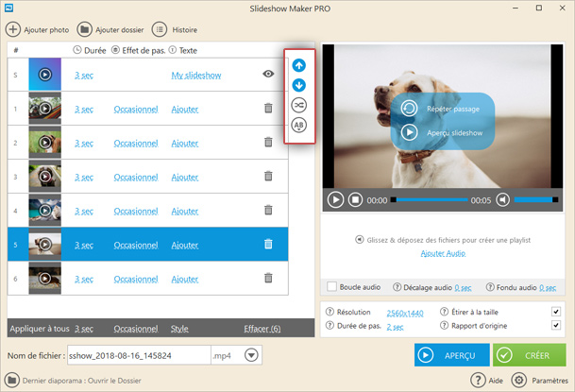
Task: Select slide 6 thumbnail
Action: click(45, 279)
